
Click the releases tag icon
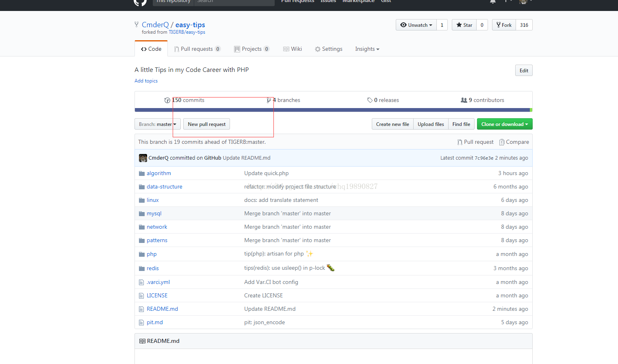(x=370, y=100)
